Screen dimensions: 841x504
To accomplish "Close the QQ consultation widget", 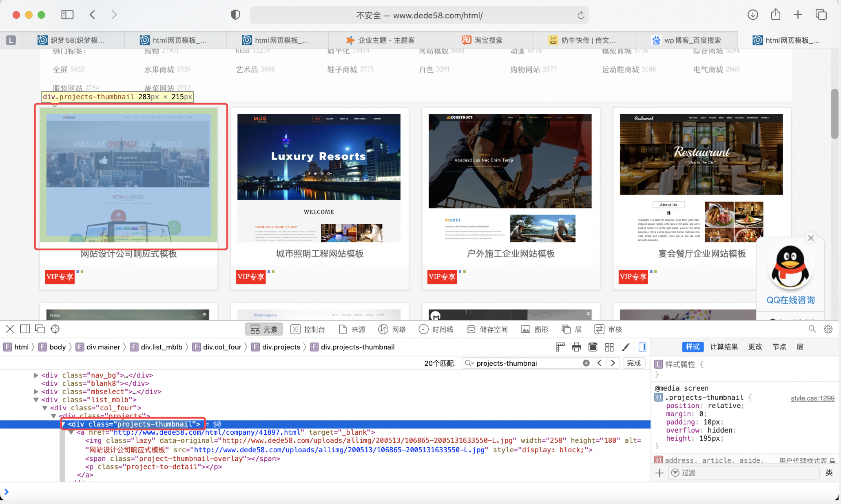I will (811, 238).
